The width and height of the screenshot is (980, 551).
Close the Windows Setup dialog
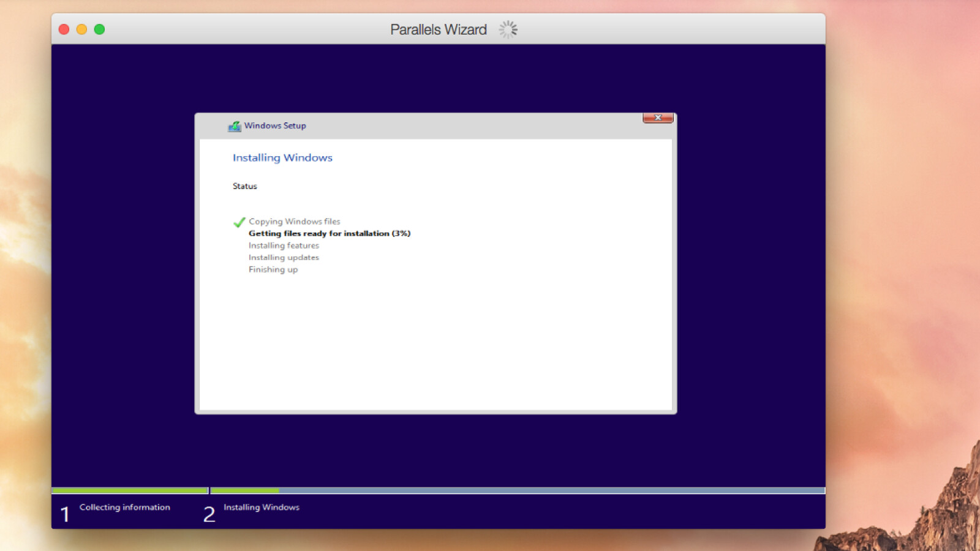click(658, 118)
